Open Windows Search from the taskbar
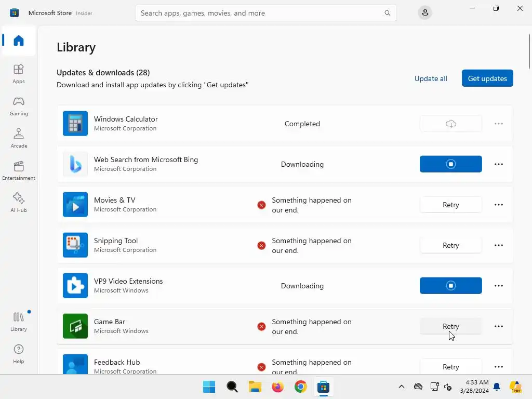Screen dimensions: 532x399 (232, 387)
